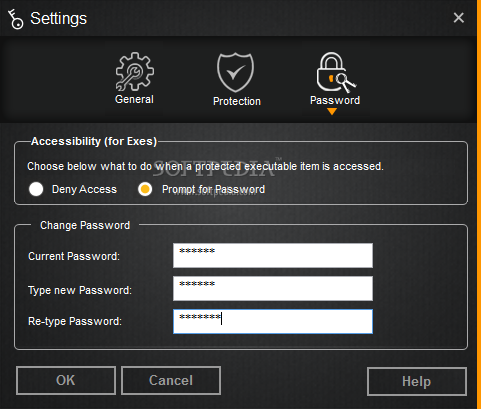Screen dimensions: 481x409
Task: Select the Password tab label
Action: pos(335,100)
